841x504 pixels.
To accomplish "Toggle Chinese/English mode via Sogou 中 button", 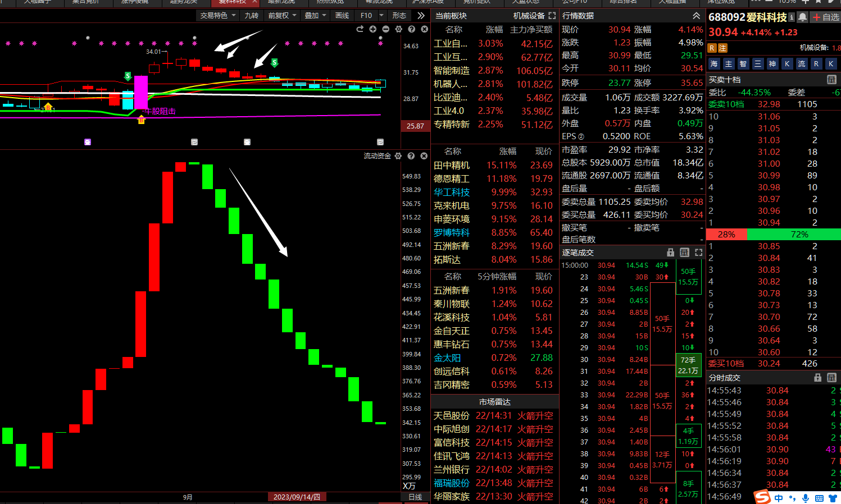I will click(779, 498).
